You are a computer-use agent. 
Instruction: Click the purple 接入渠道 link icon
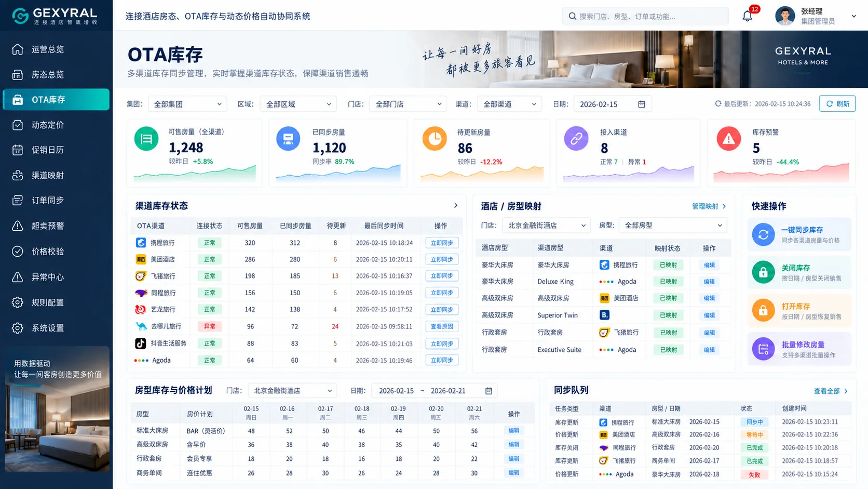pyautogui.click(x=576, y=139)
